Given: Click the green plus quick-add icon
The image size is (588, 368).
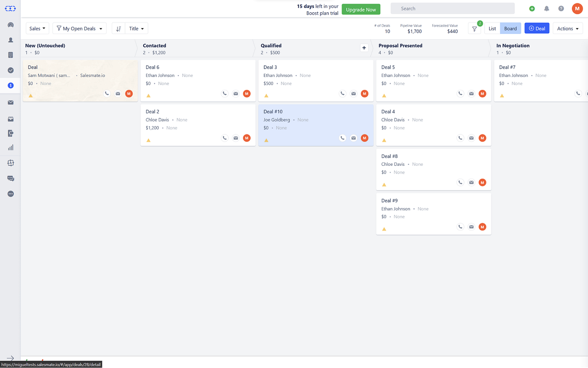Looking at the screenshot, I should pyautogui.click(x=532, y=8).
